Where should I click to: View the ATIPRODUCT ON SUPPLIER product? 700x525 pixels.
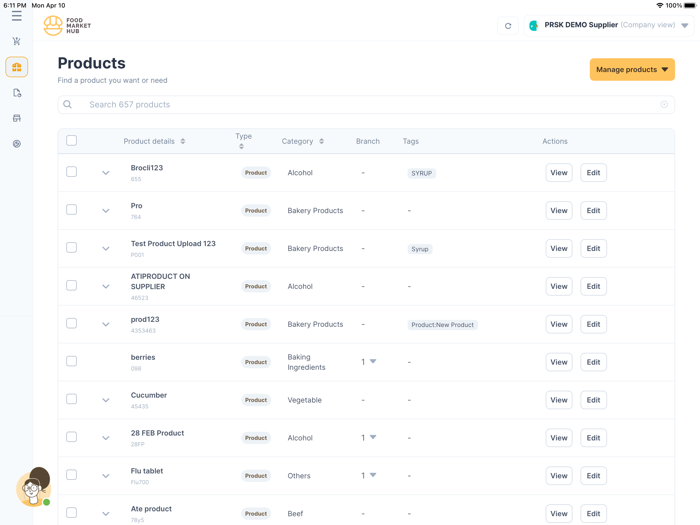click(559, 287)
